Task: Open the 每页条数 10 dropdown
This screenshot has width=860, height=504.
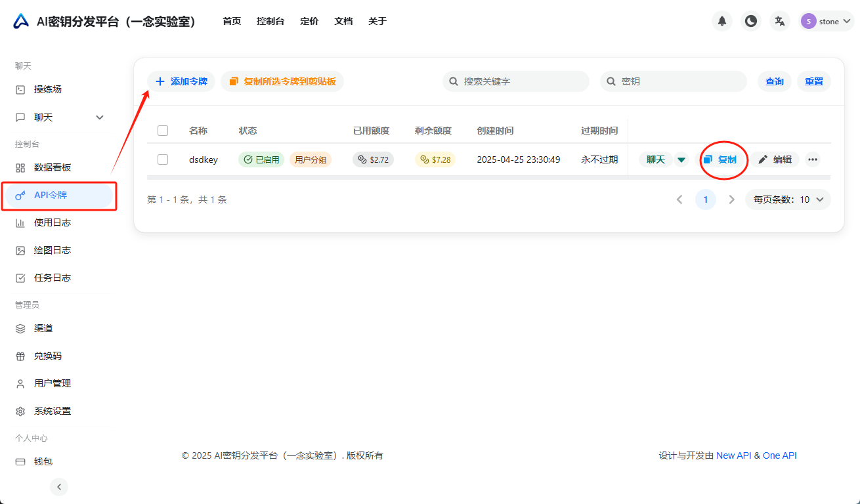Action: pos(788,199)
